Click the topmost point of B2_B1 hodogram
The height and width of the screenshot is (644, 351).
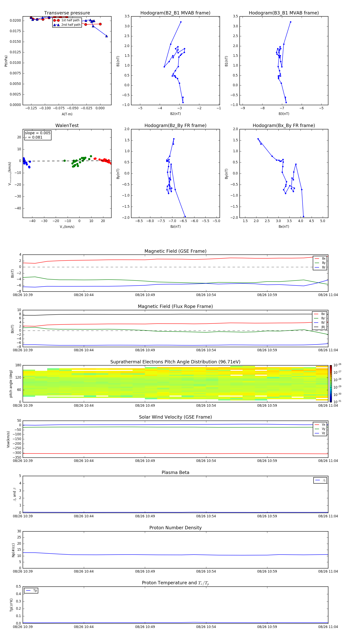coord(181,22)
